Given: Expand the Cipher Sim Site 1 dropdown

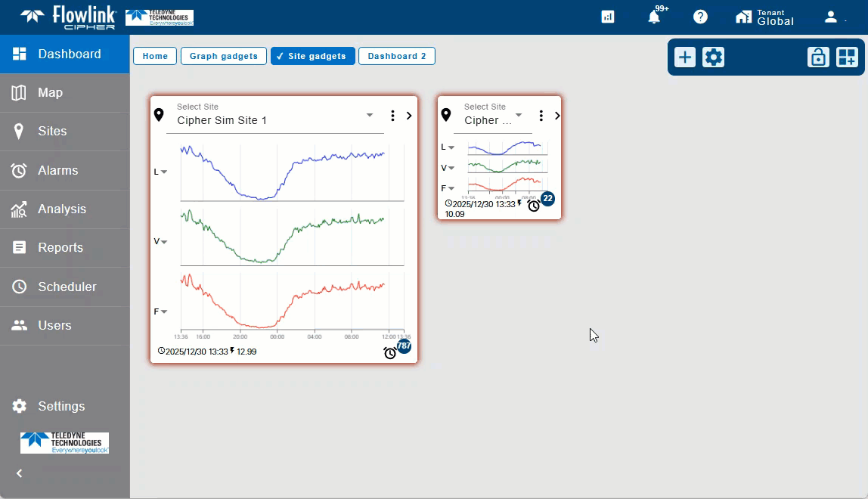Looking at the screenshot, I should click(370, 116).
